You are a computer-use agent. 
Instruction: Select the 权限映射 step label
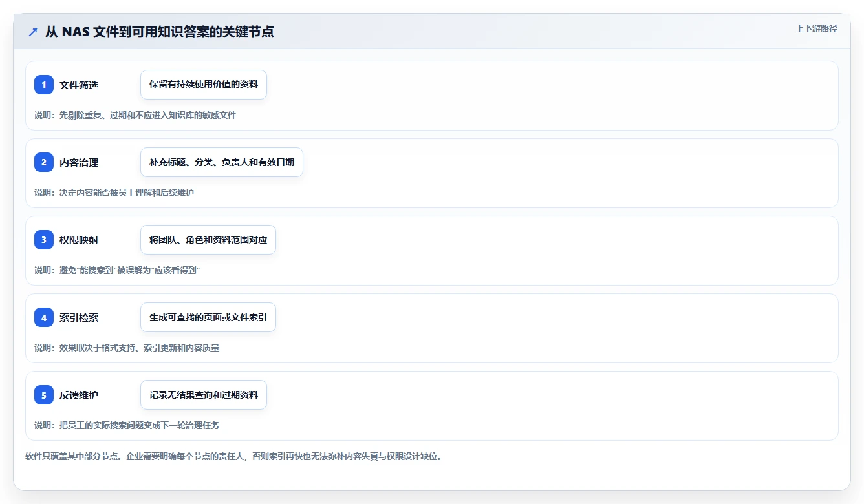tap(79, 240)
